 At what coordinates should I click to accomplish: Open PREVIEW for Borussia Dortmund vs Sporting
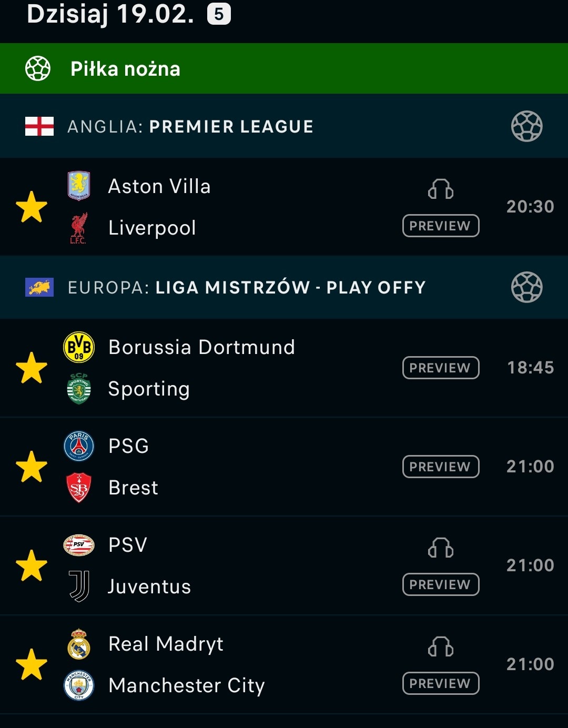coord(441,368)
